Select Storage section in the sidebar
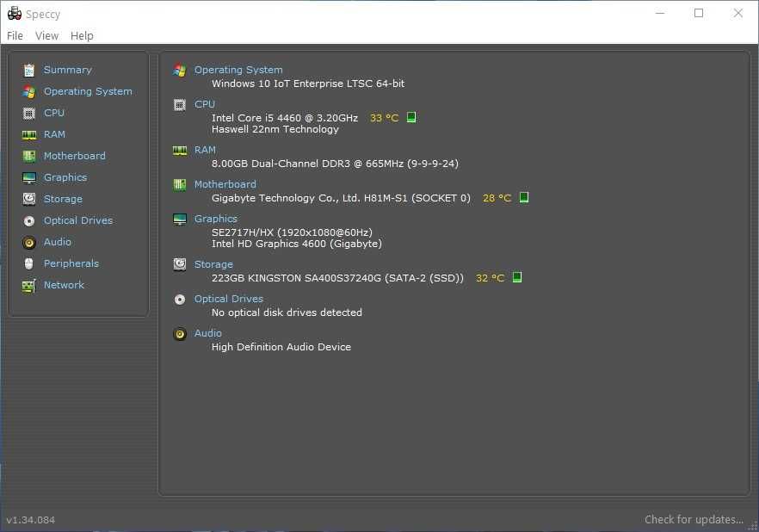 tap(63, 199)
